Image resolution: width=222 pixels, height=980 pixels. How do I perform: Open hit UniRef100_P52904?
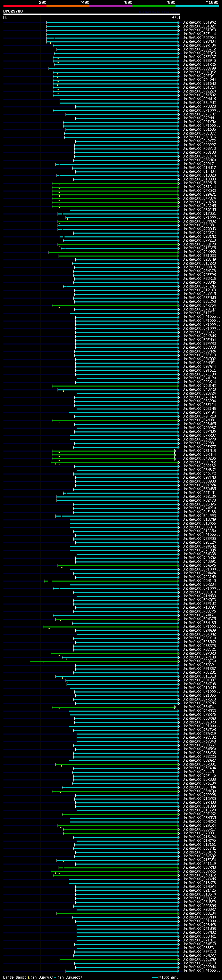coord(199,38)
